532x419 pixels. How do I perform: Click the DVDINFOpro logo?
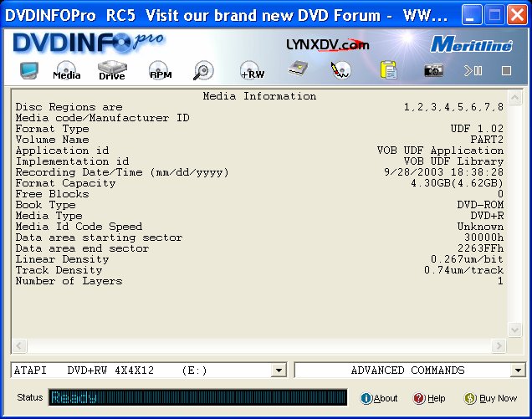point(88,43)
